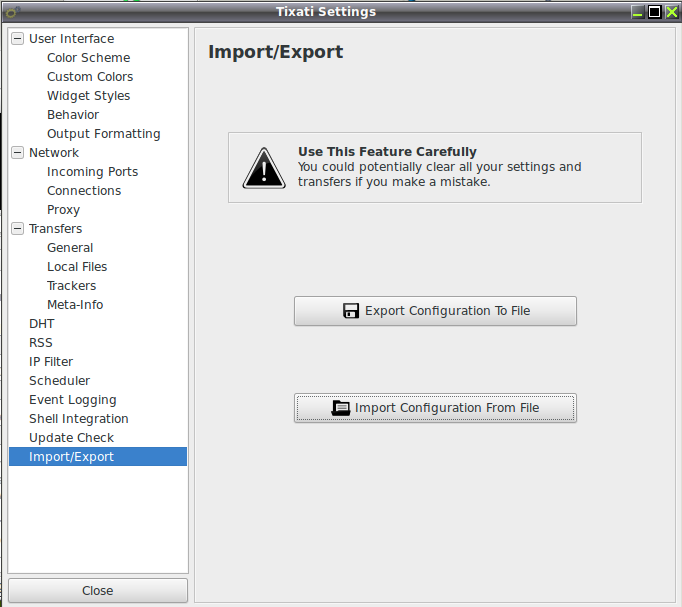Select Custom Colors in the tree

[90, 77]
